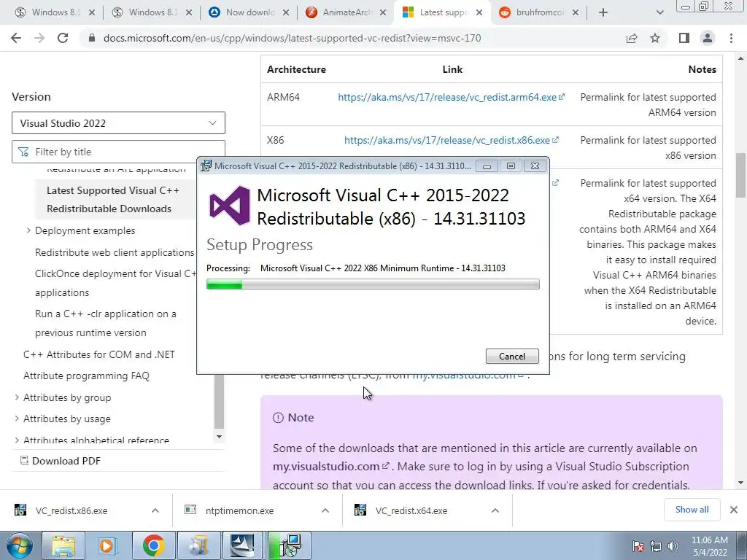747x560 pixels.
Task: Open Windows Media Player from taskbar
Action: coord(108,545)
